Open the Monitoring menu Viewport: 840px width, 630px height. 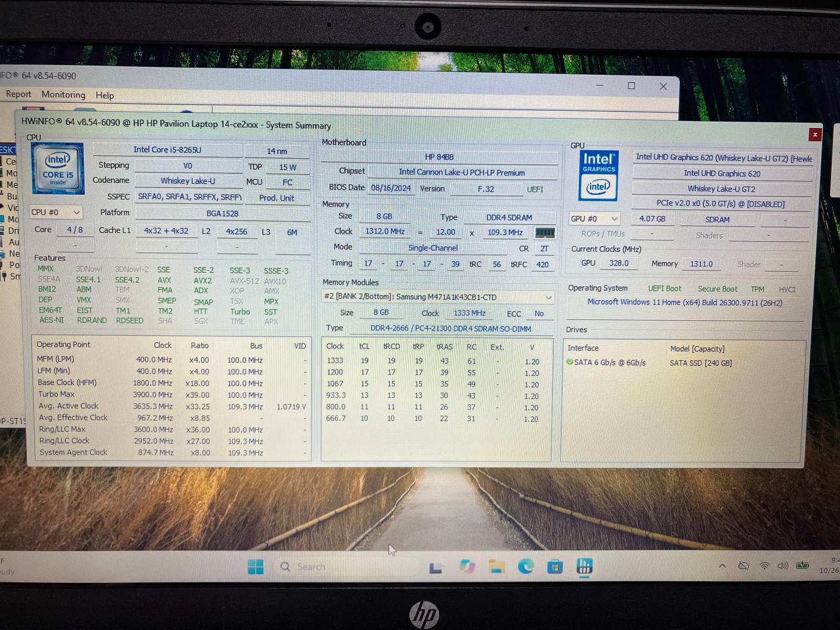point(64,94)
